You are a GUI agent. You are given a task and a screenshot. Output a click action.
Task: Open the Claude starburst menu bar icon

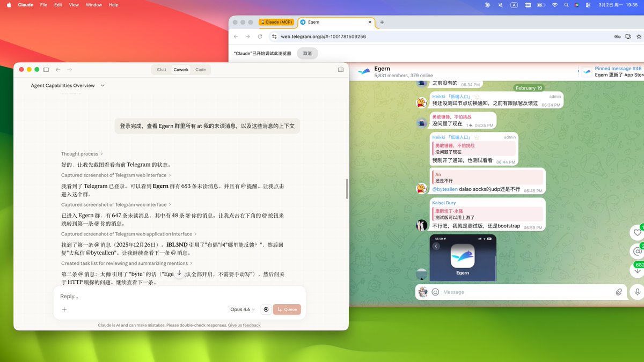tap(487, 5)
